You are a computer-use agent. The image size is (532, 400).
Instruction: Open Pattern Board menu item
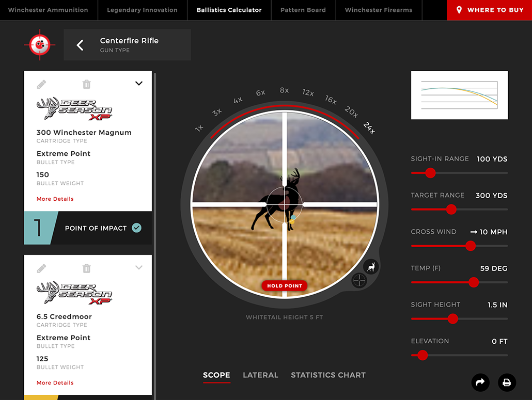click(303, 10)
